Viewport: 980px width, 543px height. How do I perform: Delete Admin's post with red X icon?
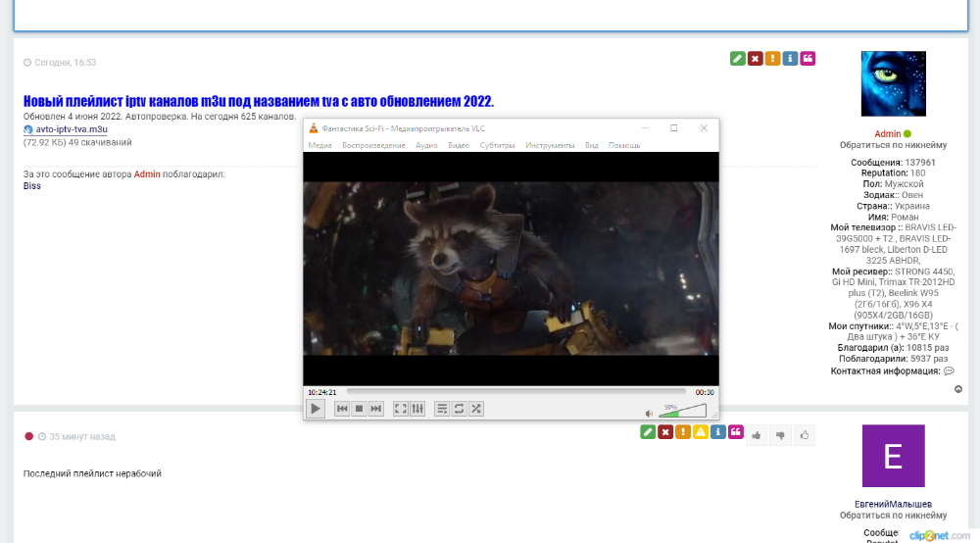point(755,59)
